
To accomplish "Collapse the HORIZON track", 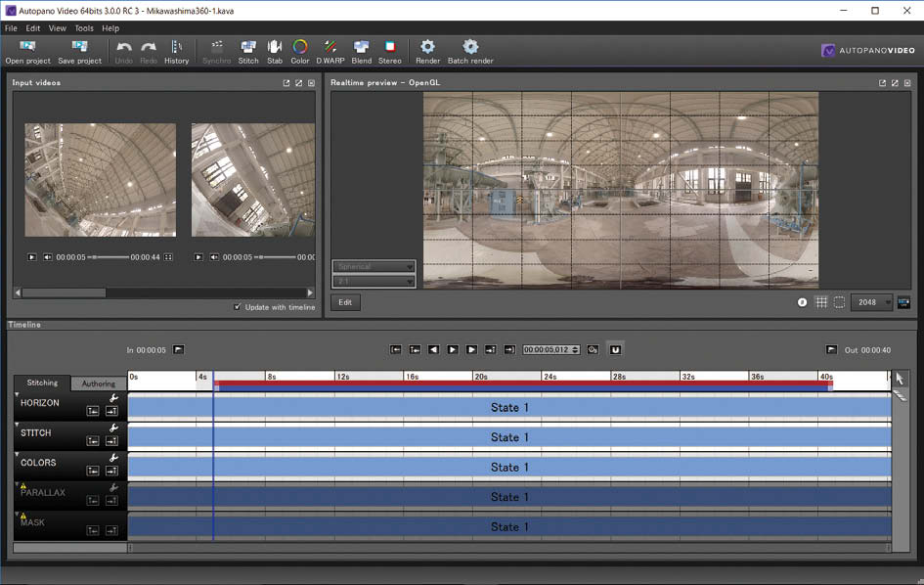I will click(x=17, y=394).
